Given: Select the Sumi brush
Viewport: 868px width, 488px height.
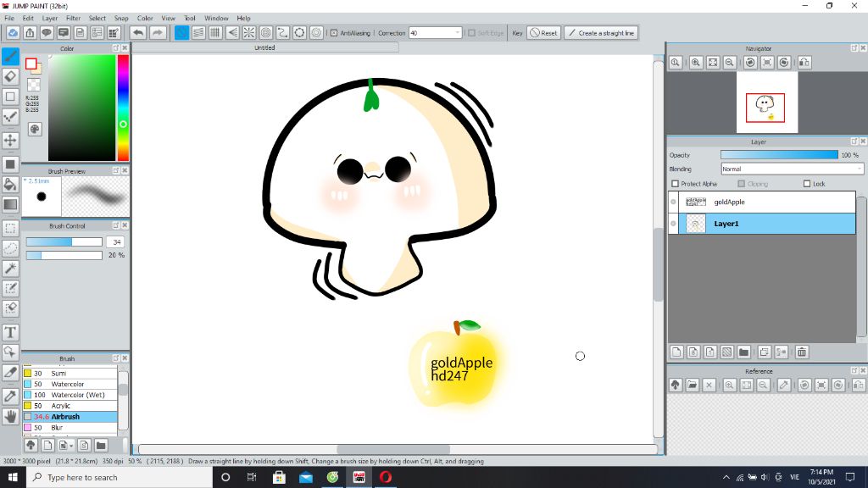Looking at the screenshot, I should coord(70,374).
